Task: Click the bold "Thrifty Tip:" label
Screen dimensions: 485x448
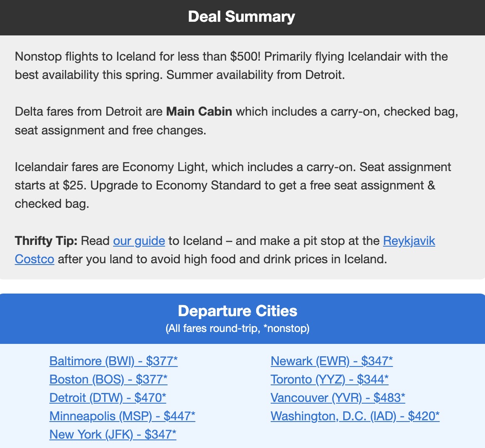Action: coord(46,241)
